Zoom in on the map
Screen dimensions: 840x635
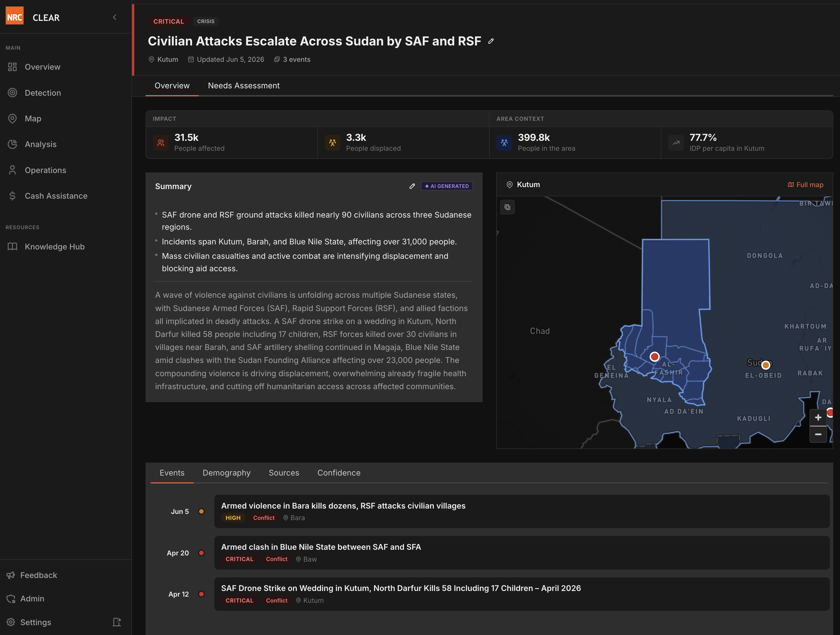point(818,417)
